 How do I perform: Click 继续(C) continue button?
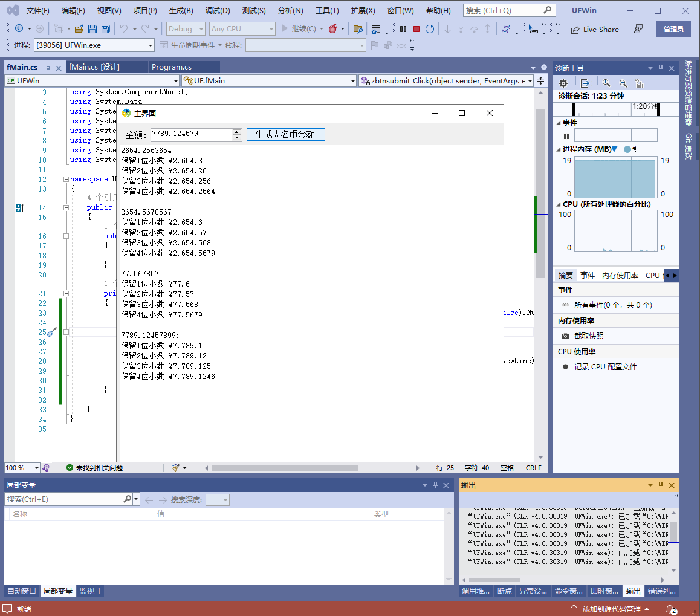pyautogui.click(x=298, y=29)
